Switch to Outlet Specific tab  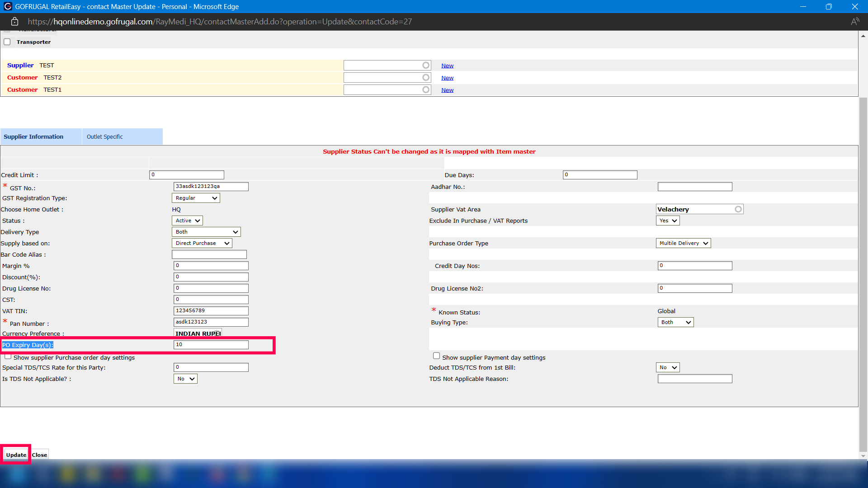(x=105, y=137)
